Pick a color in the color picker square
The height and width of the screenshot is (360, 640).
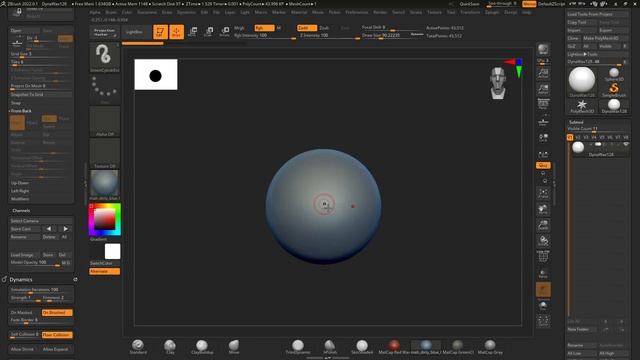click(x=104, y=219)
